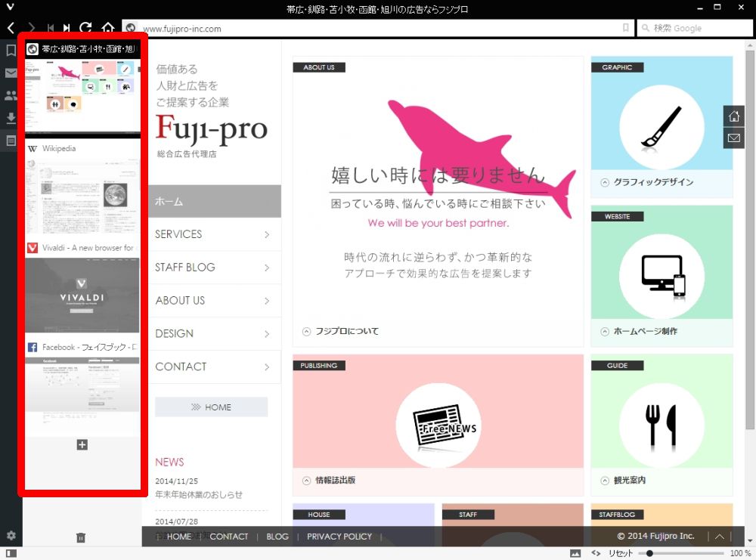
Task: Jump to page top with footer arrow
Action: [720, 537]
